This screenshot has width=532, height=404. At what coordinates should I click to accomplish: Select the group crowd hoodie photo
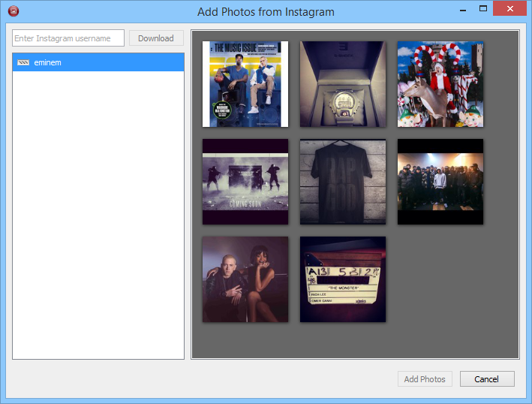pos(440,182)
